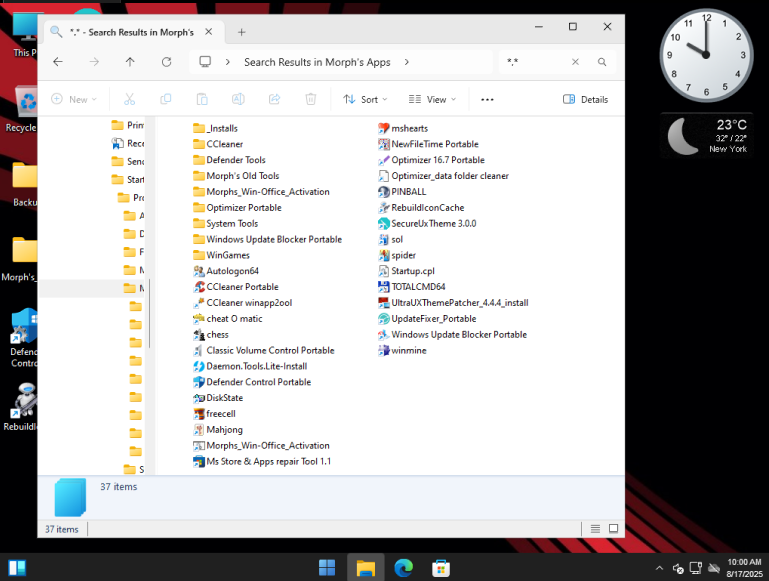Select Optimizer 16.7 Portable
Viewport: 769px width, 581px height.
431,160
